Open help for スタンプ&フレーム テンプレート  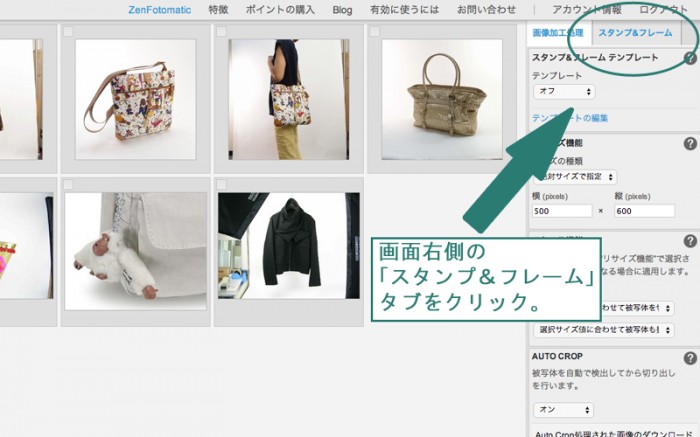point(690,58)
